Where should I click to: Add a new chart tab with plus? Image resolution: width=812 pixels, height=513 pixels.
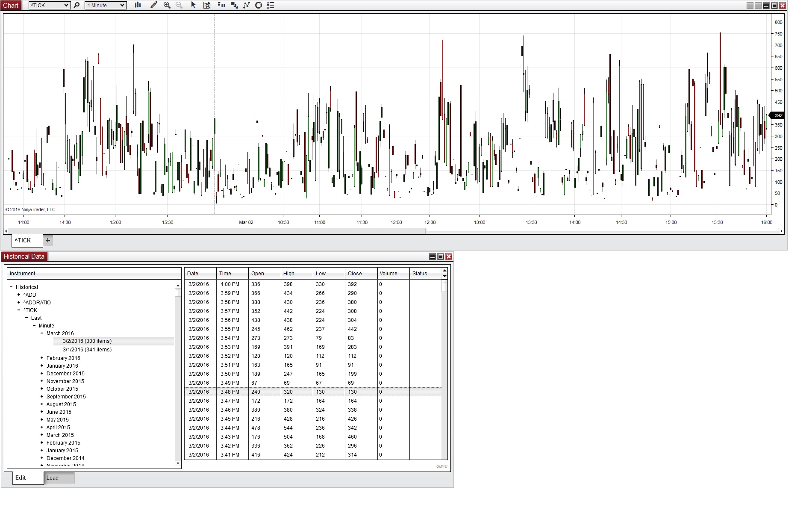(x=48, y=240)
